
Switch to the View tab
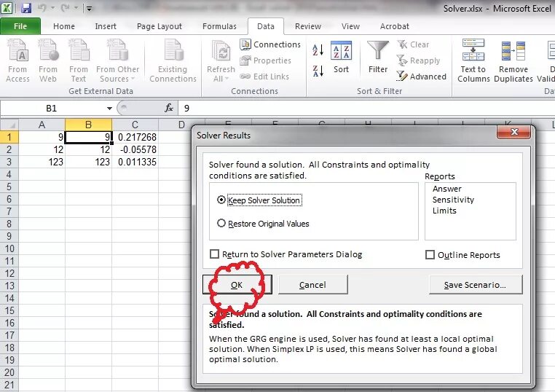(x=350, y=26)
